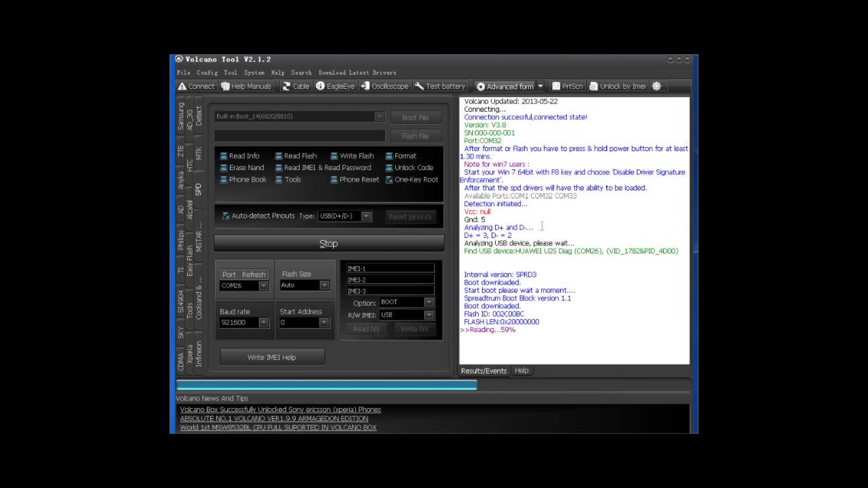Run the Test battery tool

(x=439, y=86)
